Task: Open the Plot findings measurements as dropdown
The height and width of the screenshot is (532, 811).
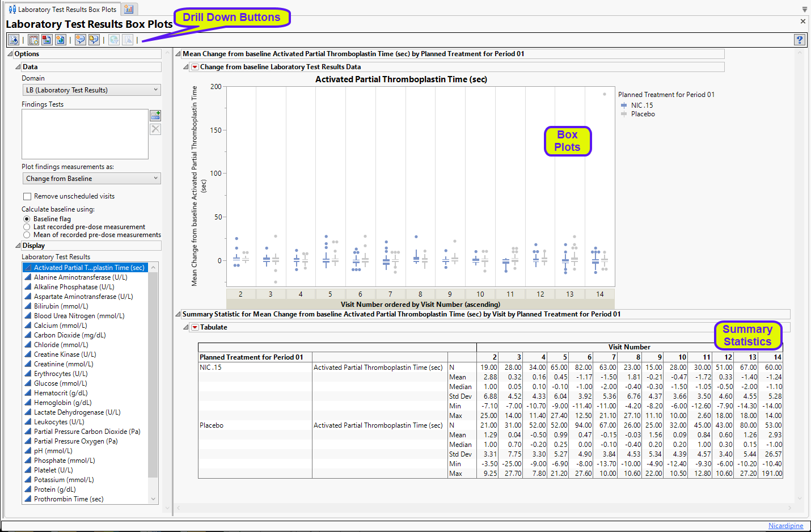Action: pos(91,179)
